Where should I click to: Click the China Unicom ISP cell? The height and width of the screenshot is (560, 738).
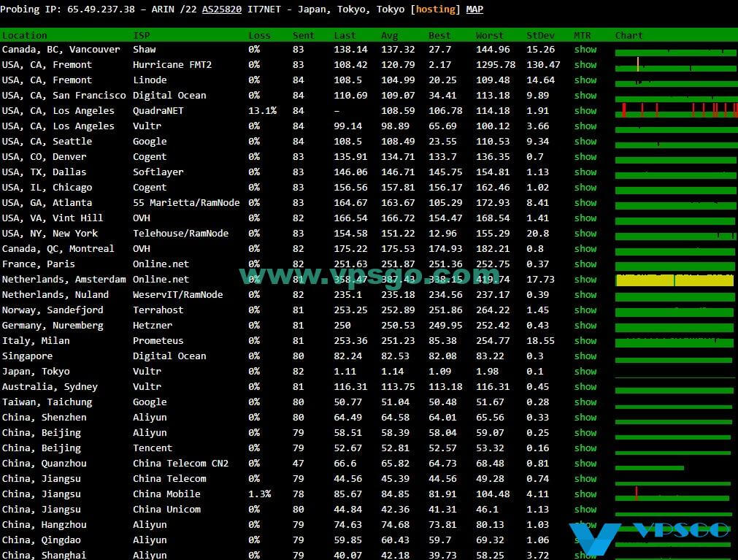coord(166,509)
